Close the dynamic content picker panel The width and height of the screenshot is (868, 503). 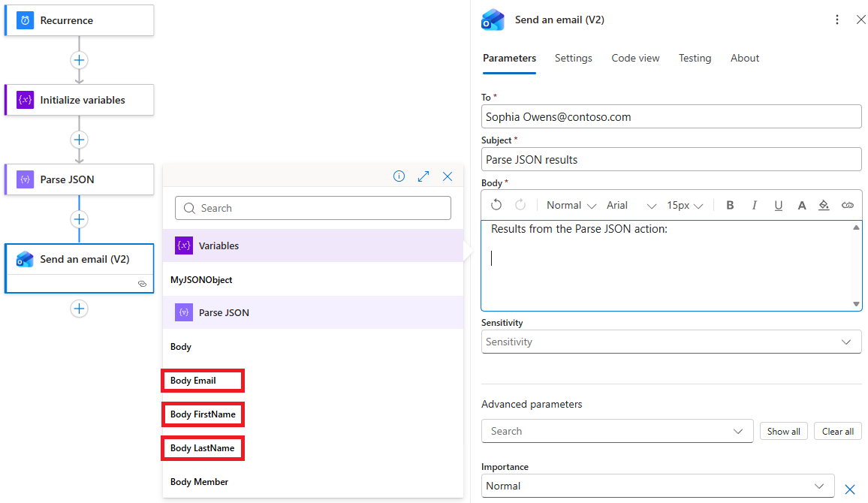pyautogui.click(x=448, y=176)
